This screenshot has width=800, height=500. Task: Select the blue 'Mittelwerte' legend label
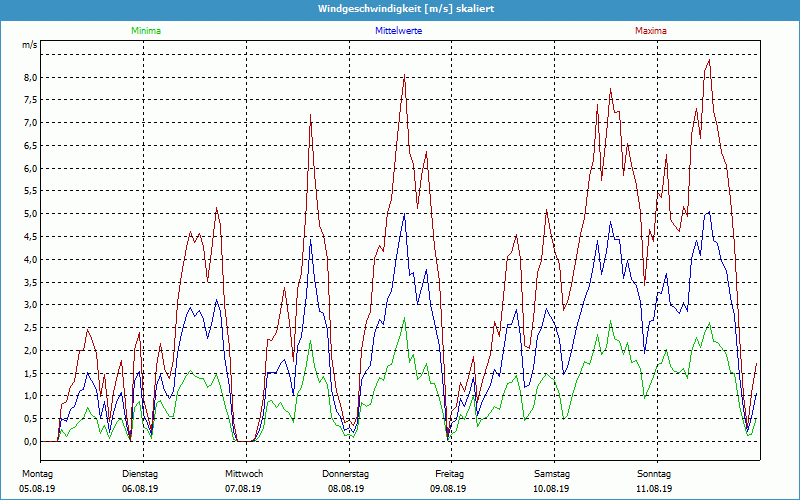pos(398,31)
